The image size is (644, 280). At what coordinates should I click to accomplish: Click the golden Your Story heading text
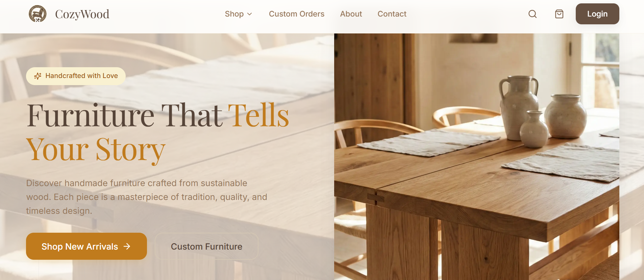[x=96, y=150]
